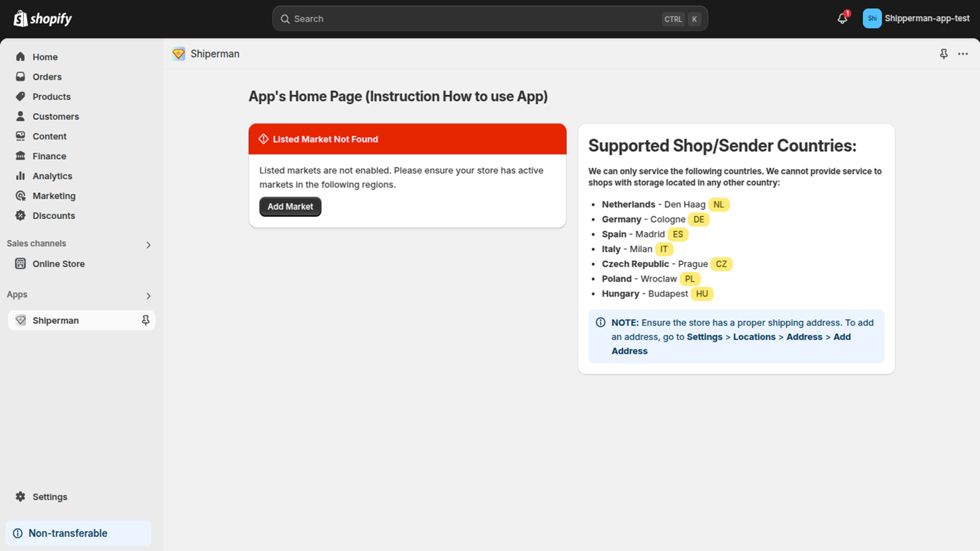The width and height of the screenshot is (980, 551).
Task: Pin app using top-right pin icon
Action: 943,54
